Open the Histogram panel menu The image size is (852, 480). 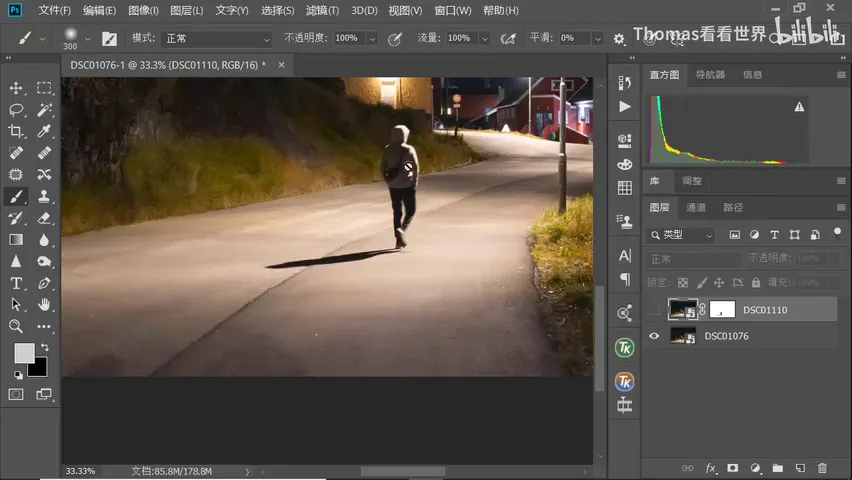841,74
